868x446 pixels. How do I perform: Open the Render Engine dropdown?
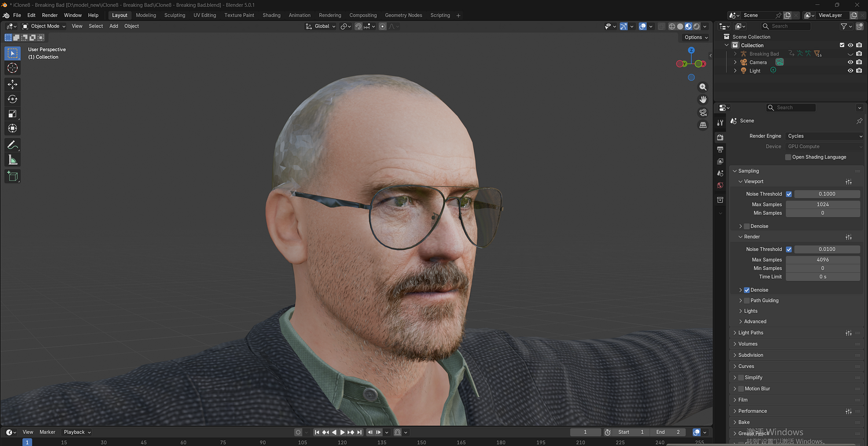click(x=825, y=137)
